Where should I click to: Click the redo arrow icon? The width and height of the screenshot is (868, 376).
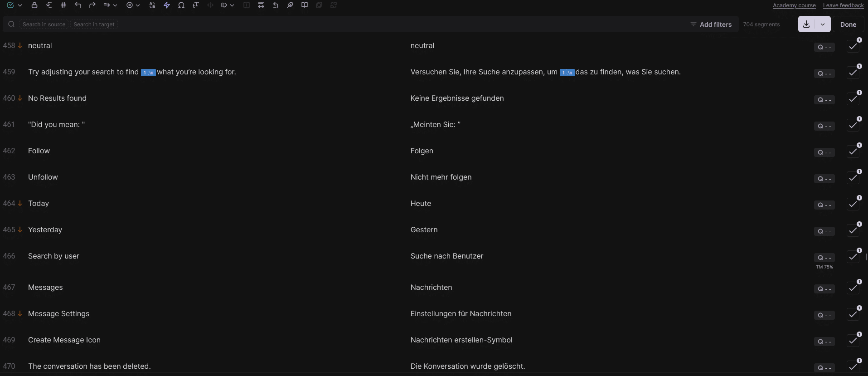click(x=92, y=5)
